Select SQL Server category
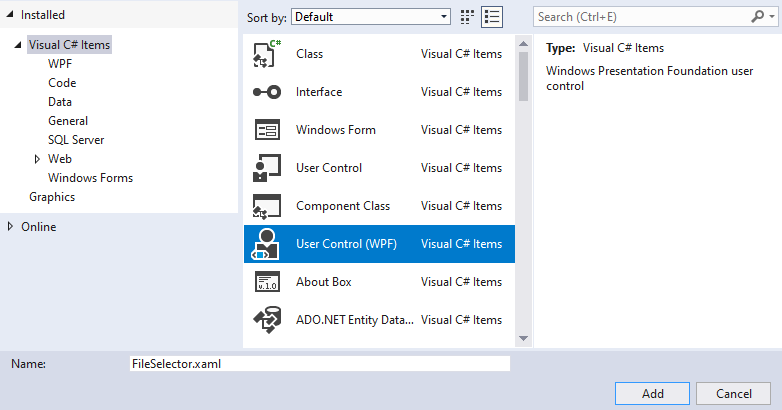782x410 pixels. pos(76,140)
